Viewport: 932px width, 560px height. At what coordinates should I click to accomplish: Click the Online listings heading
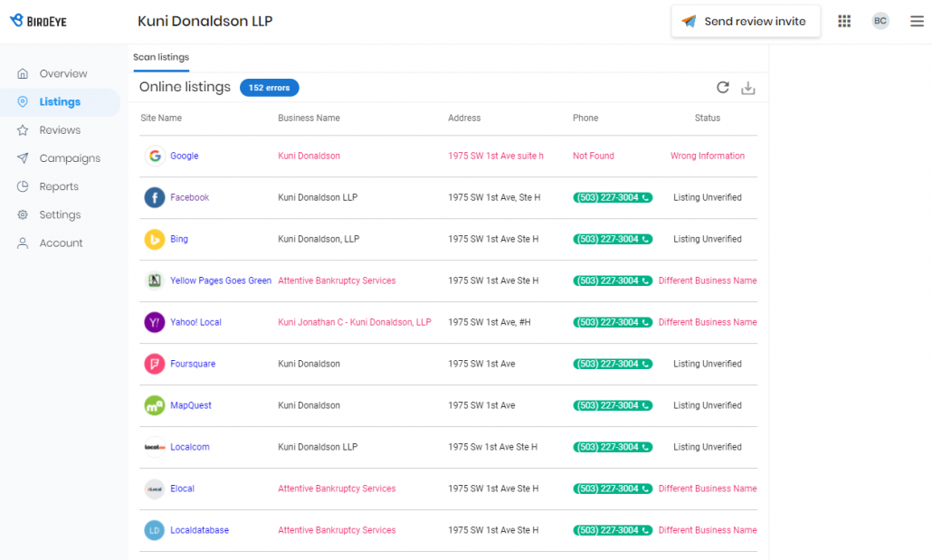[x=185, y=87]
